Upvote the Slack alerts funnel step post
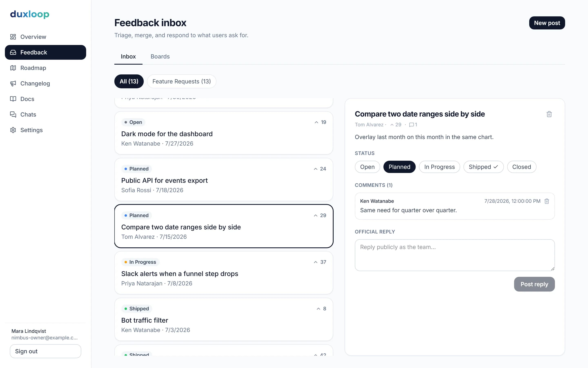This screenshot has width=588, height=368. (320, 262)
